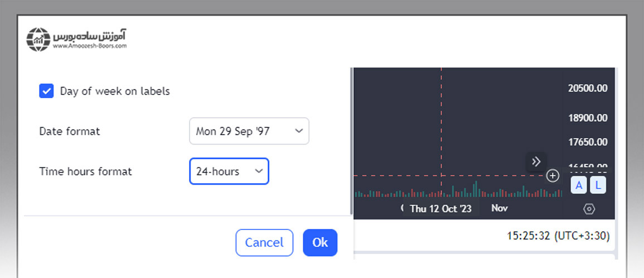This screenshot has width=644, height=278.
Task: Confirm settings with the Ok button
Action: point(320,242)
